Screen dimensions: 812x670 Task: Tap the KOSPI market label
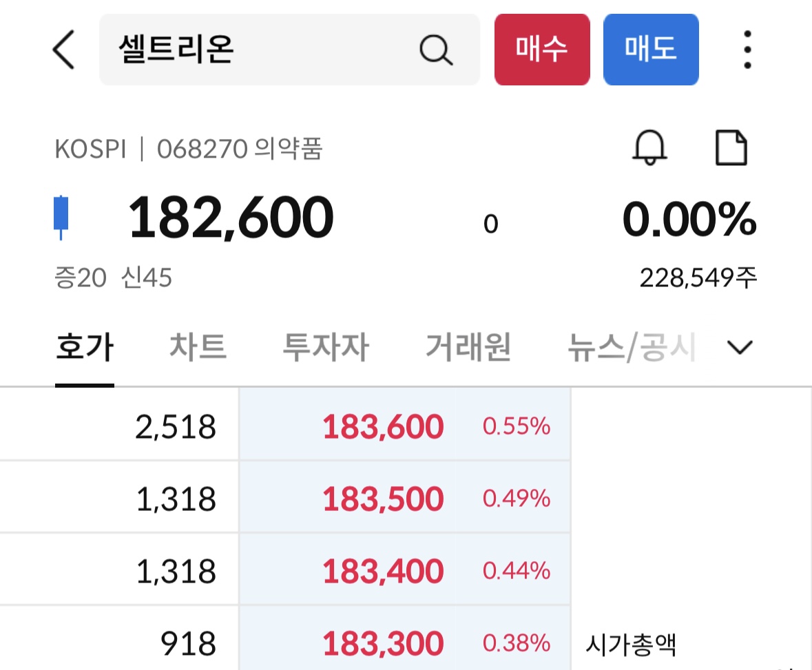click(x=91, y=149)
